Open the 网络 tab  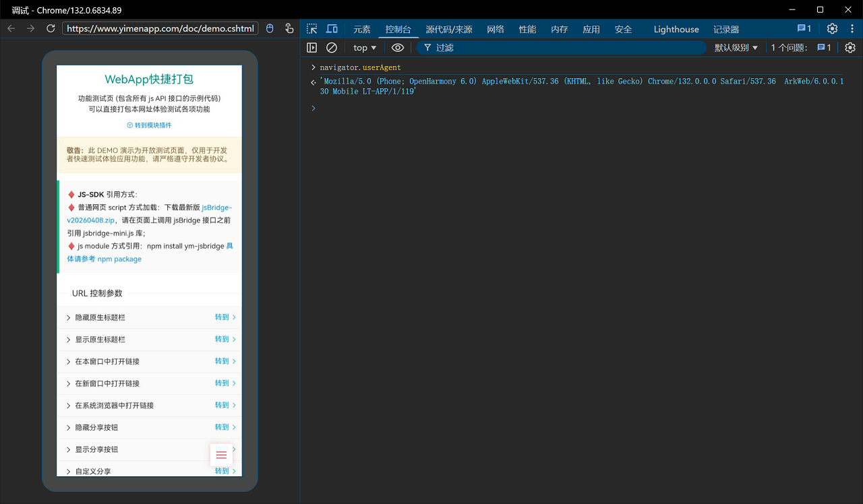tap(496, 29)
